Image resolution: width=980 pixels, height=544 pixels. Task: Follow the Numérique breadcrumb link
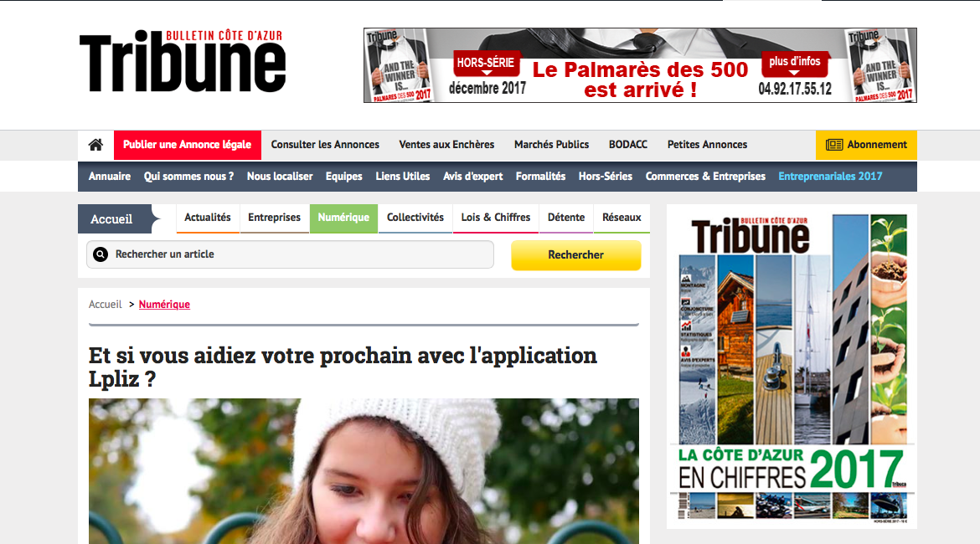[x=164, y=305]
